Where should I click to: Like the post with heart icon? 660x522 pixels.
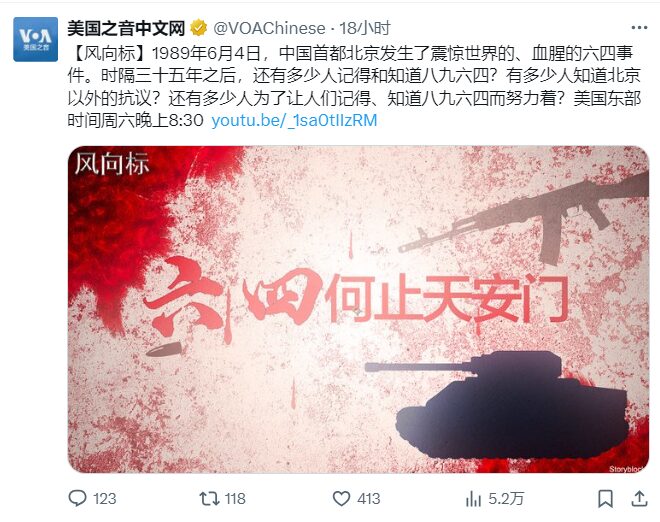pyautogui.click(x=341, y=499)
